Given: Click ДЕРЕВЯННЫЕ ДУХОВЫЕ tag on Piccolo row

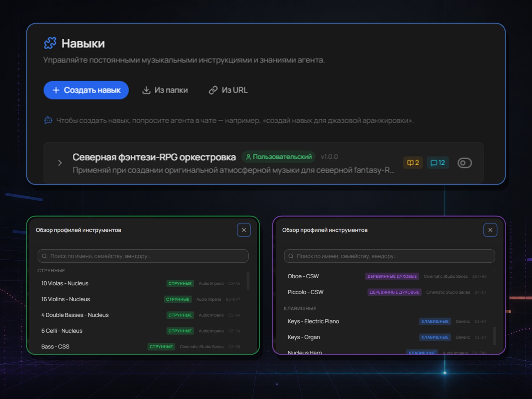Looking at the screenshot, I should [x=394, y=292].
